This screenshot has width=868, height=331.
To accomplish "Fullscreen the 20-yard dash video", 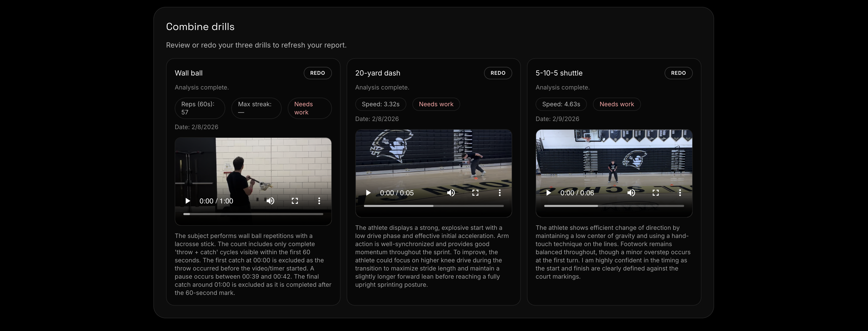I will (475, 193).
